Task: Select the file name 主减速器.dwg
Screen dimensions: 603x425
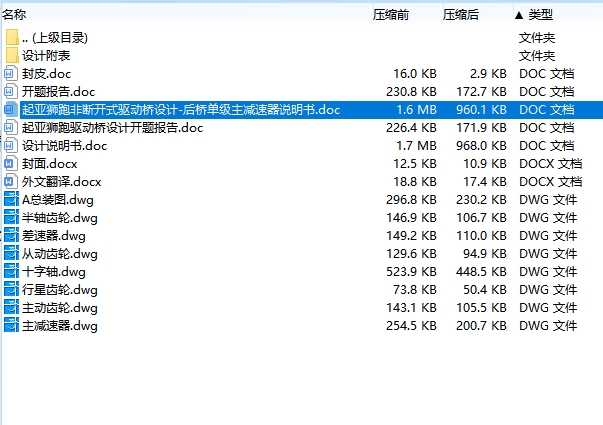Action: pos(60,326)
